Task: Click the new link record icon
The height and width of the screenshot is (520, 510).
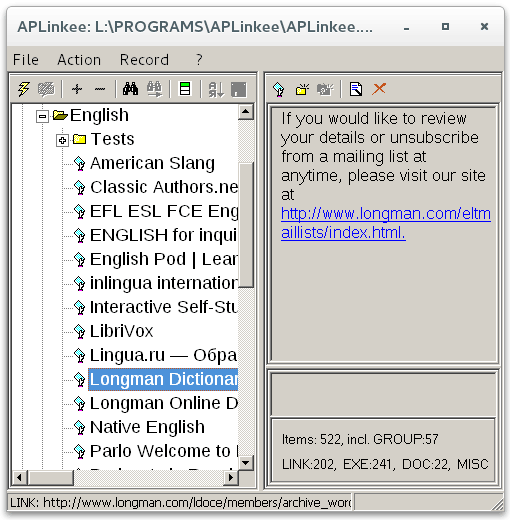Action: click(x=279, y=89)
